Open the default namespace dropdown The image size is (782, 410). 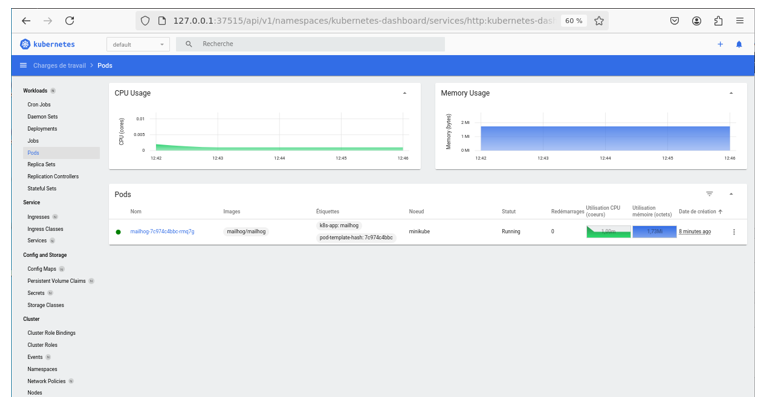[x=138, y=44]
